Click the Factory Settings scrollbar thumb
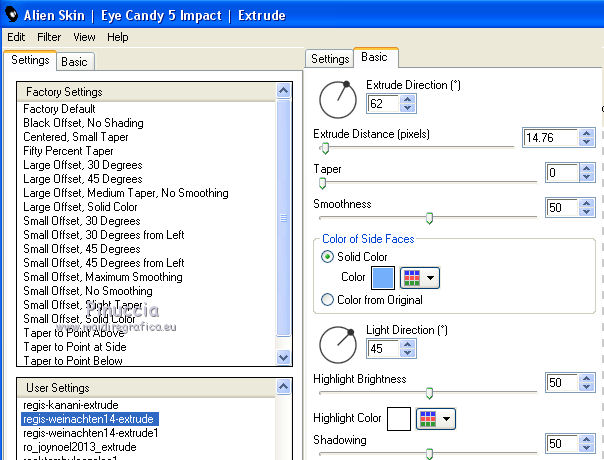The image size is (604, 460). 284,218
